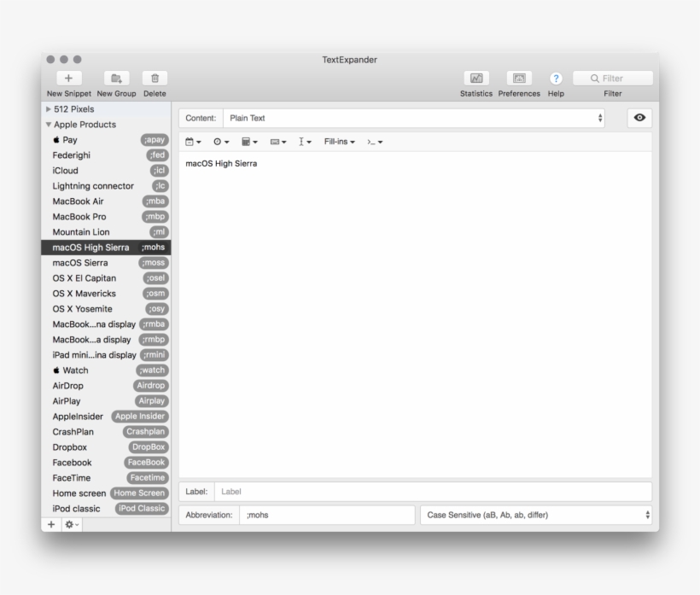Change the Case Sensitive setting dropdown
Image resolution: width=700 pixels, height=595 pixels.
click(538, 515)
